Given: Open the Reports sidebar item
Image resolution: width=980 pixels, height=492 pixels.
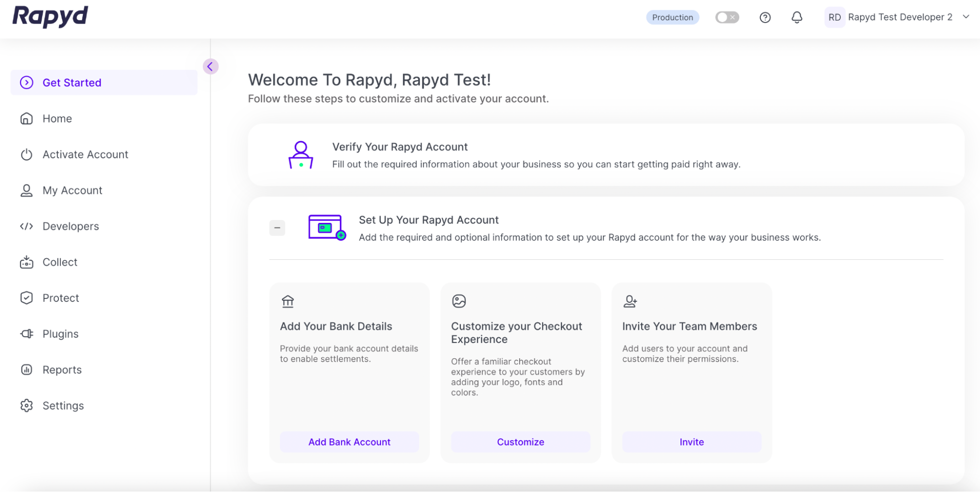Looking at the screenshot, I should [62, 370].
